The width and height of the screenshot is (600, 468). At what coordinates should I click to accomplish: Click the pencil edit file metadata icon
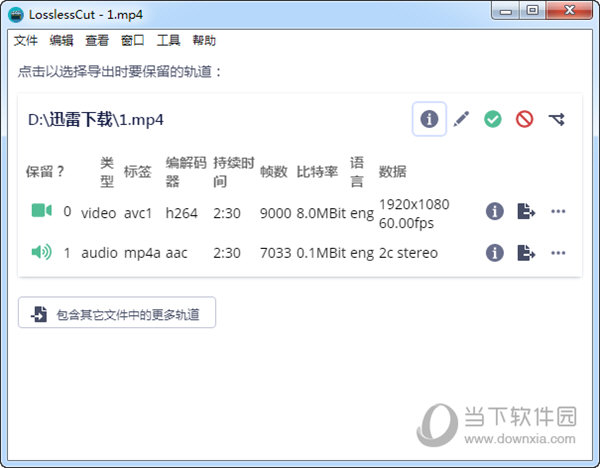461,119
